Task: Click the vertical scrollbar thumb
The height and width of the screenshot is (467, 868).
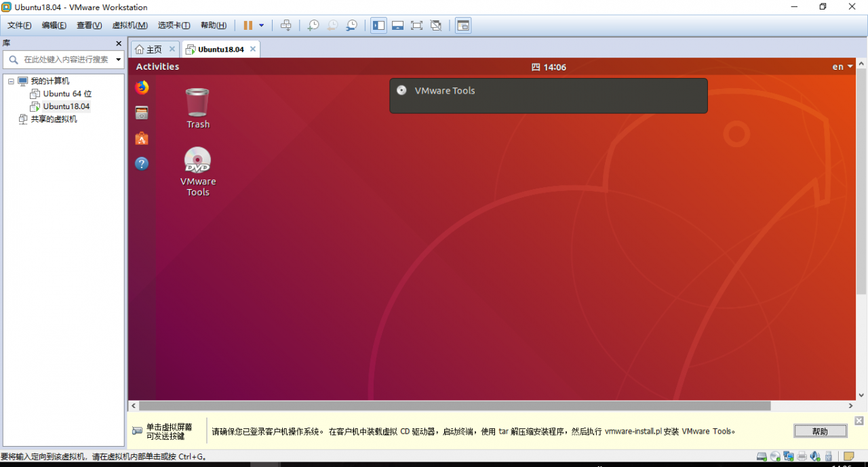Action: click(861, 181)
